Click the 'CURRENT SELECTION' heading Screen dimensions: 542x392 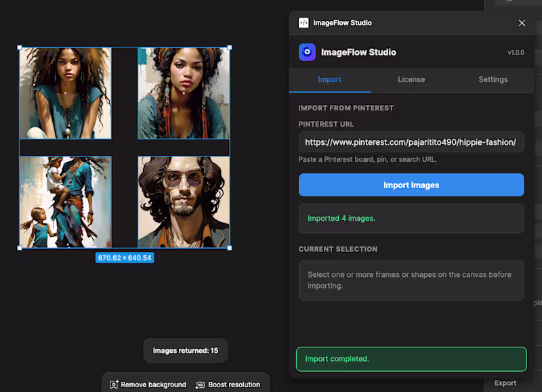(x=338, y=249)
